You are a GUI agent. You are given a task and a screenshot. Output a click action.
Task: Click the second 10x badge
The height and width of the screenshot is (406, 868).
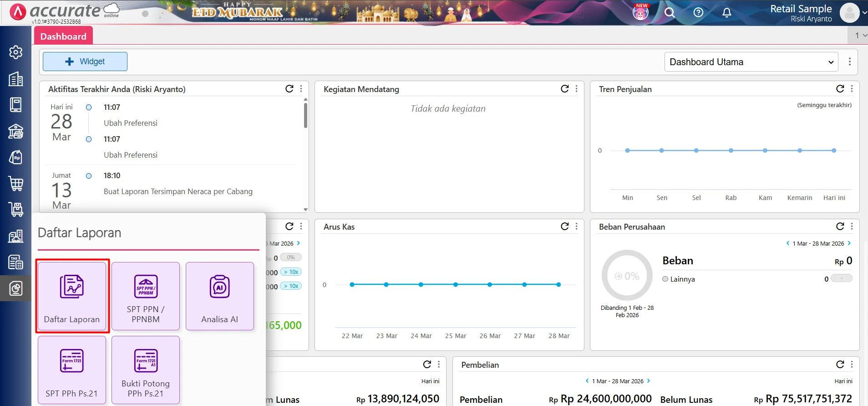(x=291, y=286)
